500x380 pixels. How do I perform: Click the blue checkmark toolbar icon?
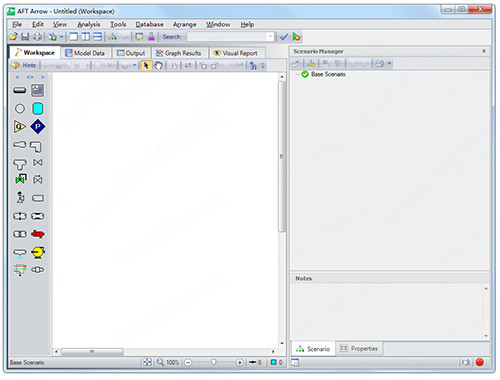click(283, 37)
